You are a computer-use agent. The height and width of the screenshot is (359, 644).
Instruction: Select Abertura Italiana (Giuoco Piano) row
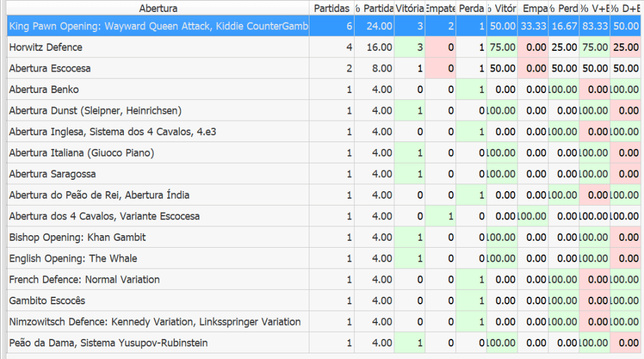click(81, 153)
